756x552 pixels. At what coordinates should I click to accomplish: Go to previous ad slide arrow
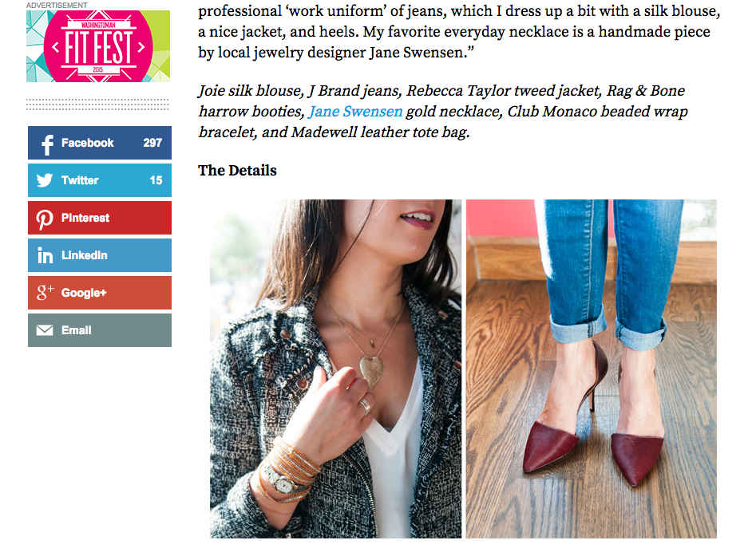55,47
